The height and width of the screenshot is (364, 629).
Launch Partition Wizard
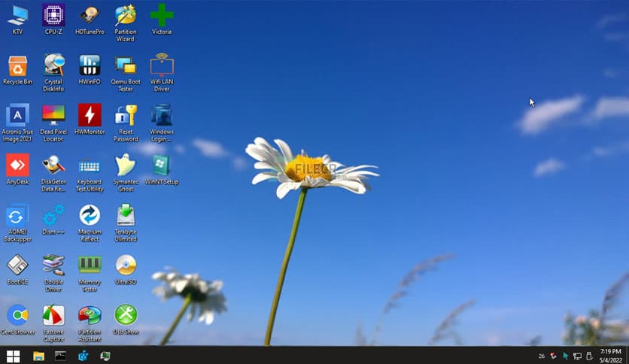pyautogui.click(x=126, y=23)
